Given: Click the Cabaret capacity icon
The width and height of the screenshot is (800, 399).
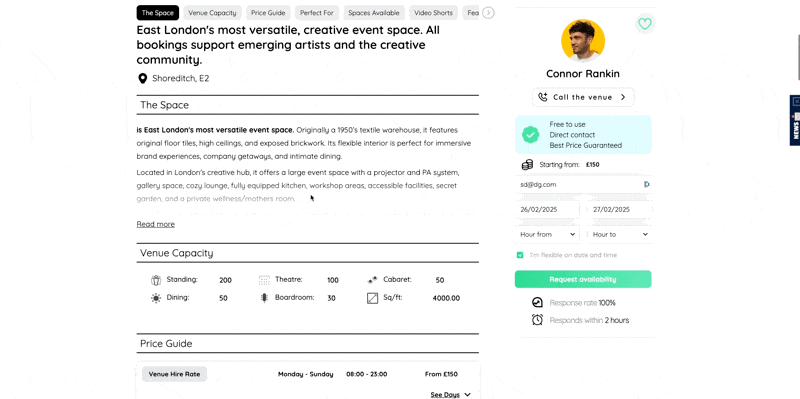Looking at the screenshot, I should point(372,280).
